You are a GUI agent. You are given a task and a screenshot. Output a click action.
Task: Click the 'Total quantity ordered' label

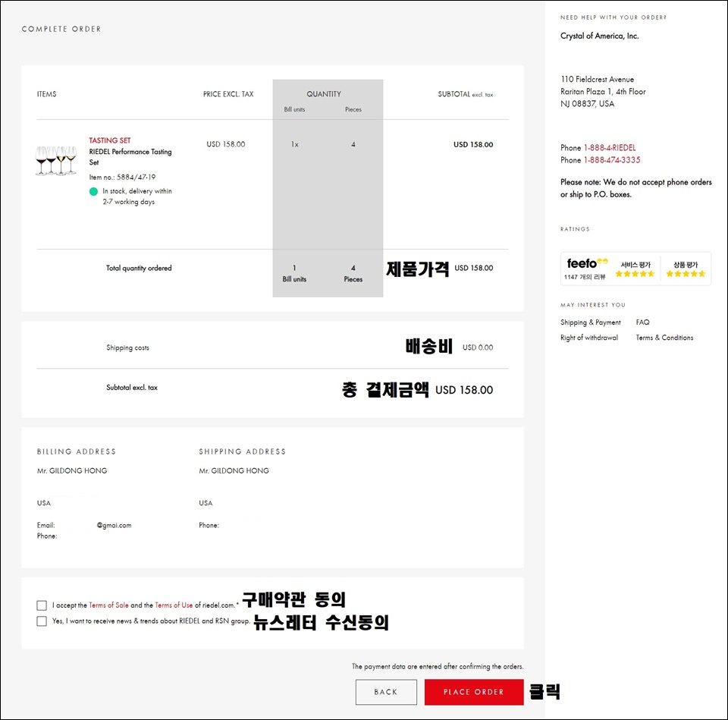click(x=139, y=268)
